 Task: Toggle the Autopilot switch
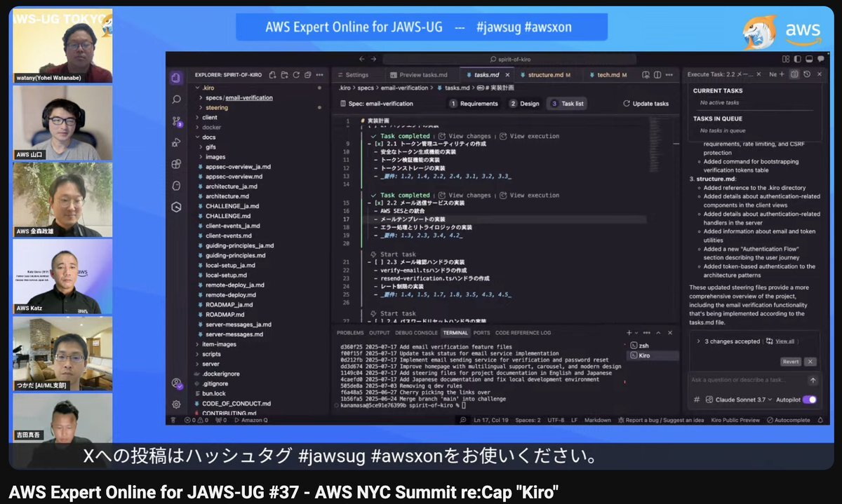(810, 400)
